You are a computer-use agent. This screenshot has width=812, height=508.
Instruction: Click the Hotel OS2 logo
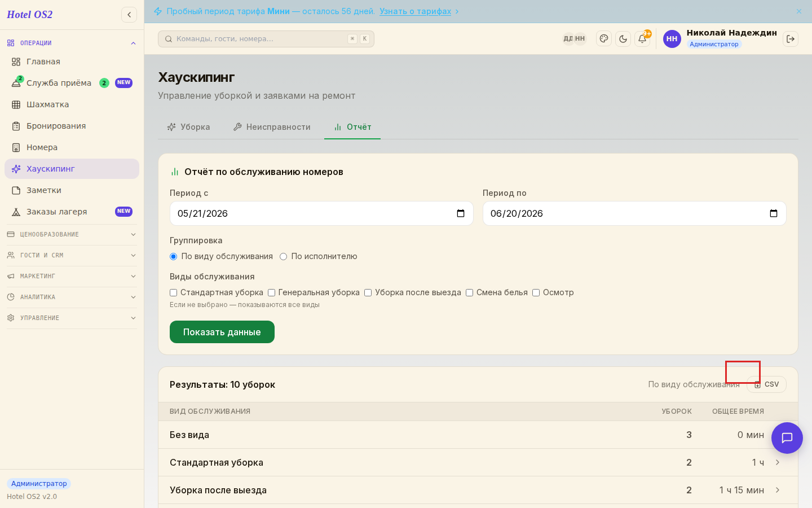[x=30, y=15]
